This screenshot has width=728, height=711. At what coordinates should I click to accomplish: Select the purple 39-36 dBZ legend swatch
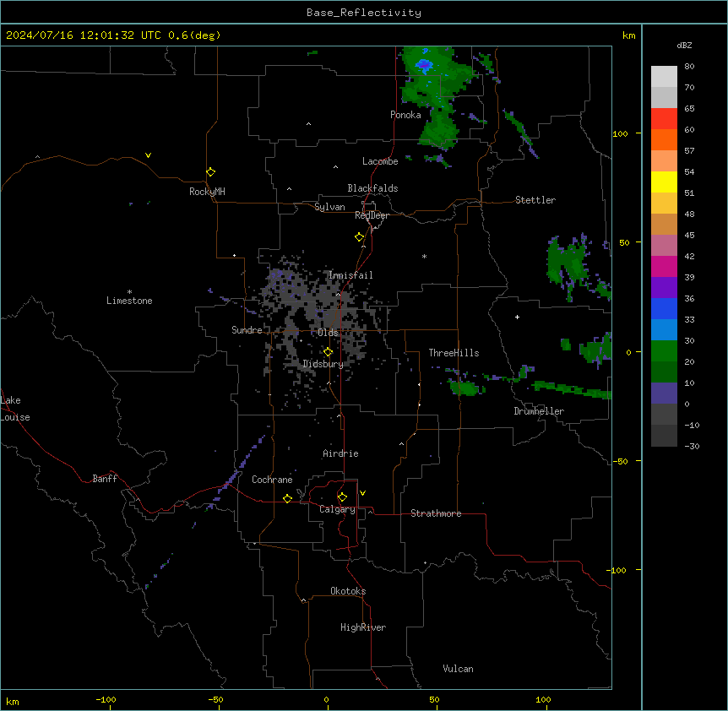pos(664,288)
